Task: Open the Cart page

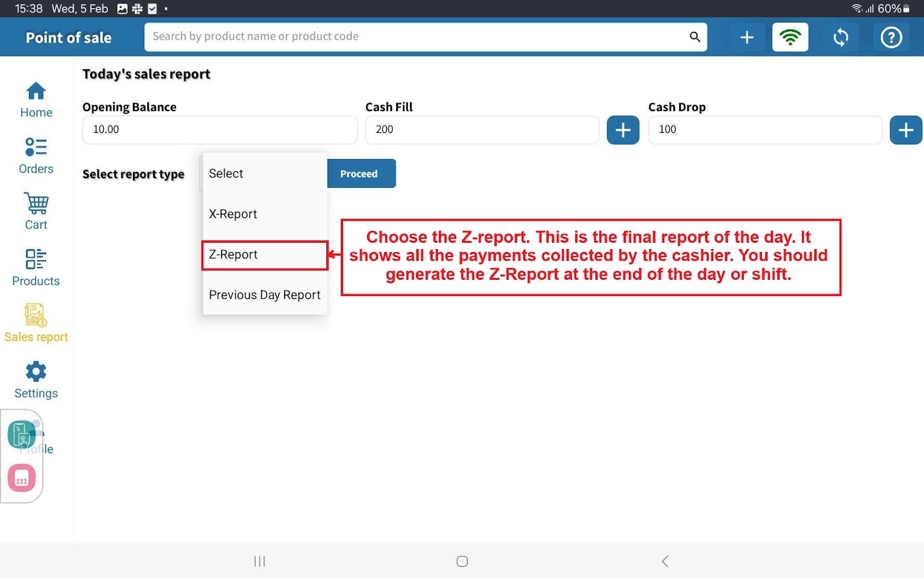Action: [x=36, y=211]
